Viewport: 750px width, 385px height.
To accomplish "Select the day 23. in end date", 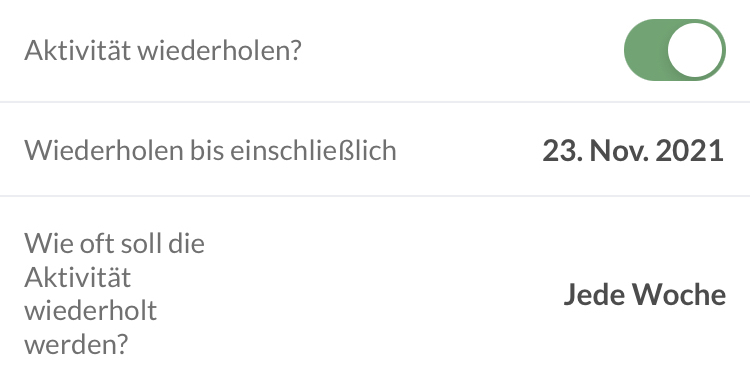I will (x=562, y=151).
